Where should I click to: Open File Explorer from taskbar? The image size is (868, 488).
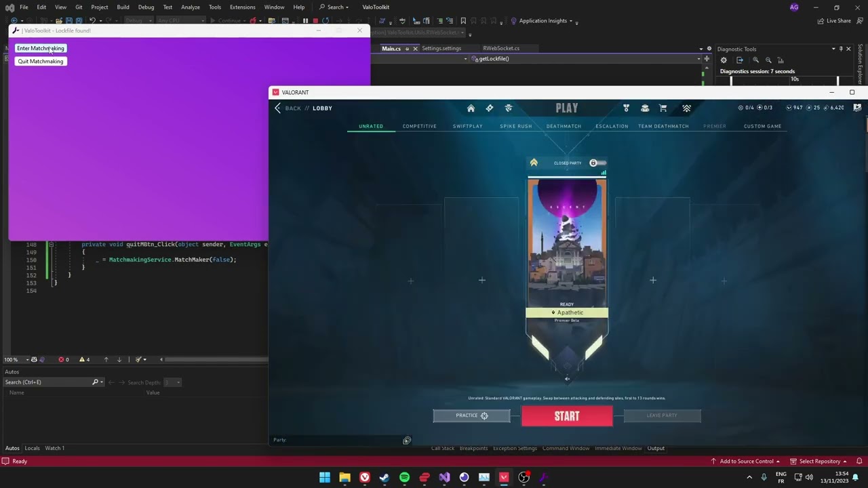[344, 477]
